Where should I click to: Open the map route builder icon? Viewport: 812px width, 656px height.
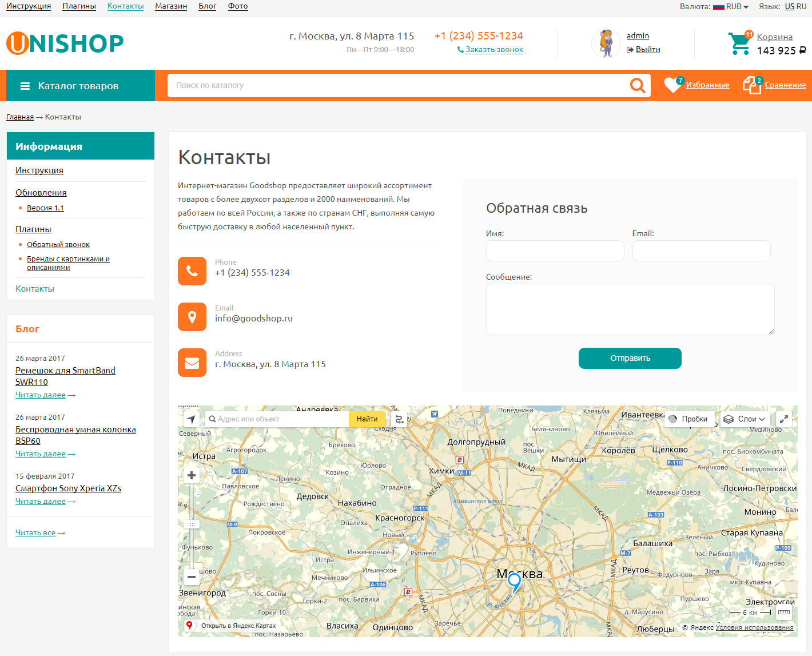(400, 419)
